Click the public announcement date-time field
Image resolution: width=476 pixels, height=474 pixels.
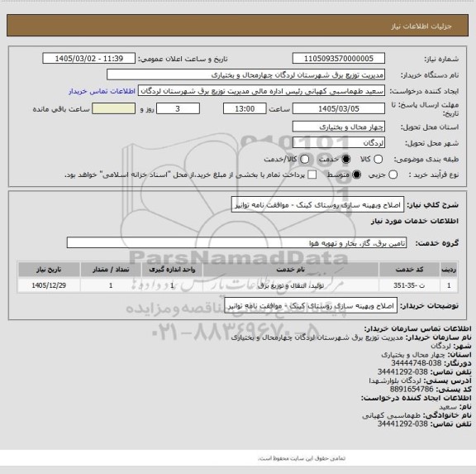click(x=89, y=59)
